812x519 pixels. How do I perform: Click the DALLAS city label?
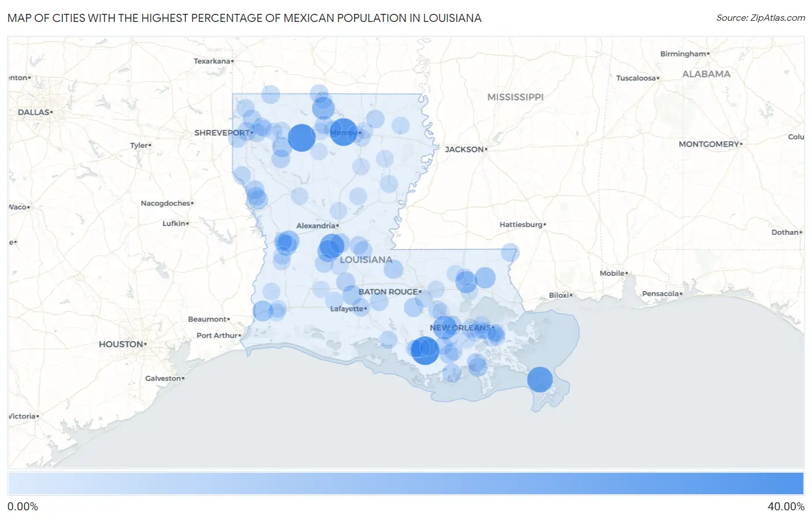click(x=33, y=112)
